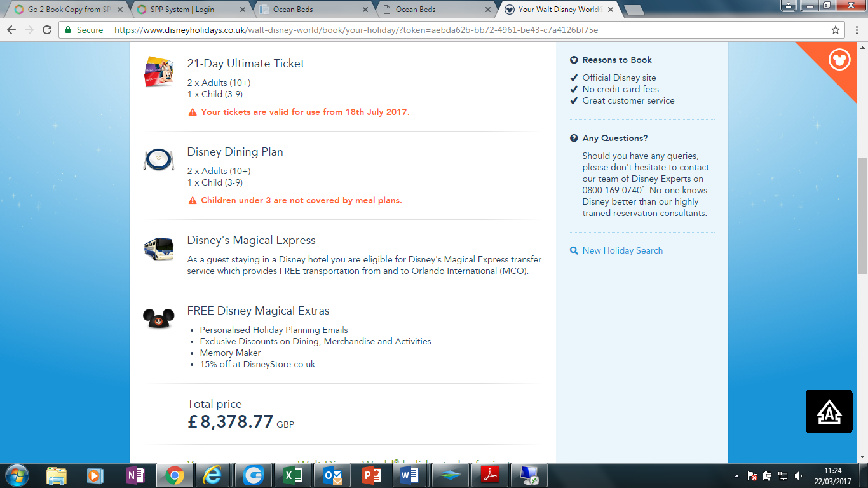Click the address bar URL
The height and width of the screenshot is (488, 868).
[356, 30]
